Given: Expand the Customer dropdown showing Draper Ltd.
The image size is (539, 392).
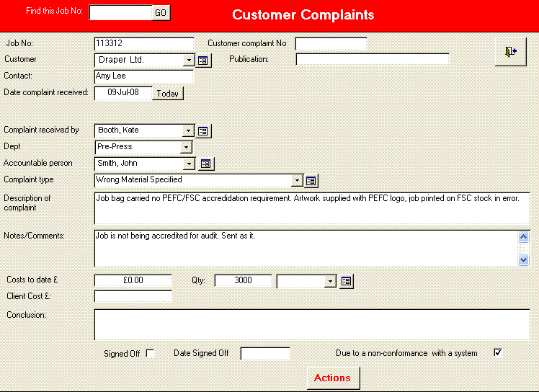Looking at the screenshot, I should 189,61.
